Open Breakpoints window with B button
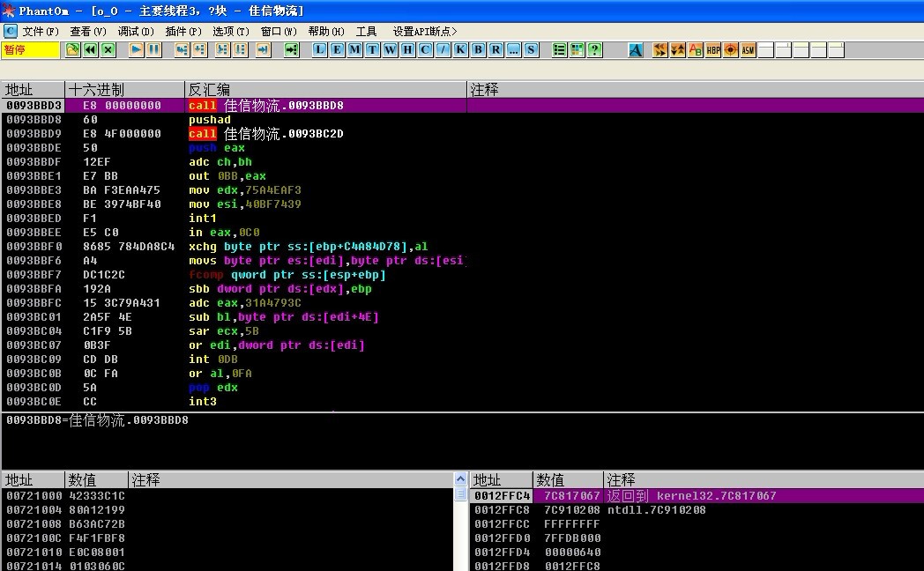 [x=479, y=50]
